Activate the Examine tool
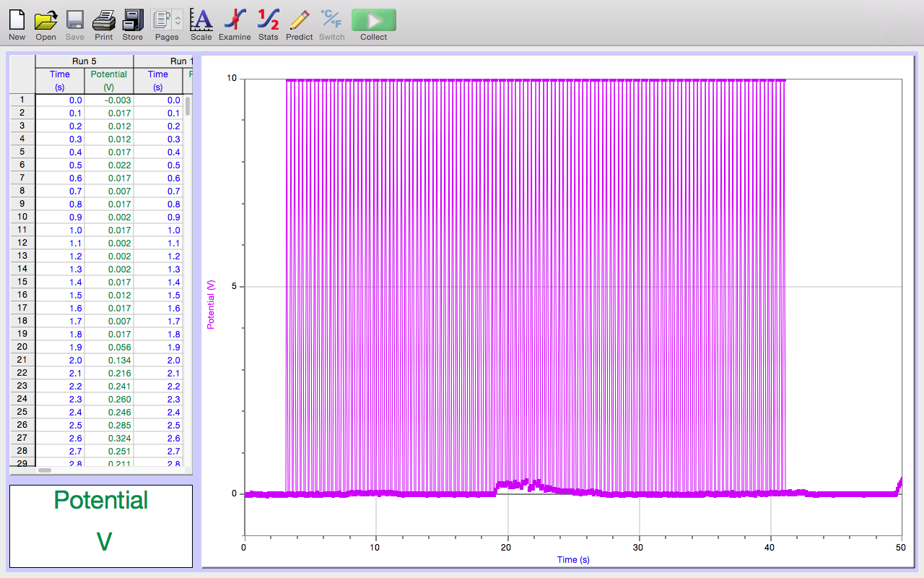 tap(235, 20)
